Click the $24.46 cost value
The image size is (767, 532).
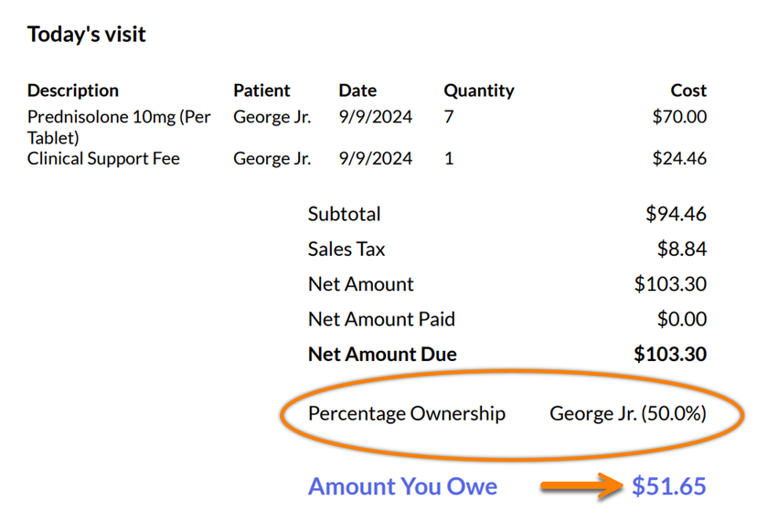click(679, 158)
